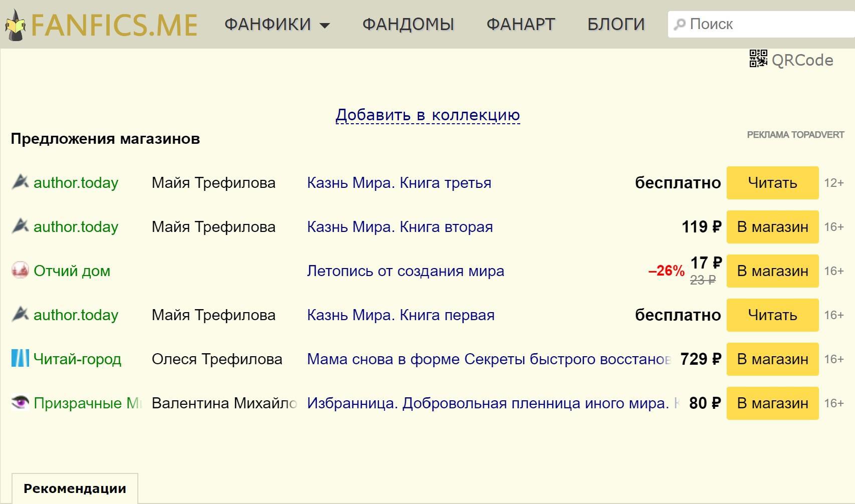Click the –26% discount label
This screenshot has width=855, height=504.
(666, 271)
